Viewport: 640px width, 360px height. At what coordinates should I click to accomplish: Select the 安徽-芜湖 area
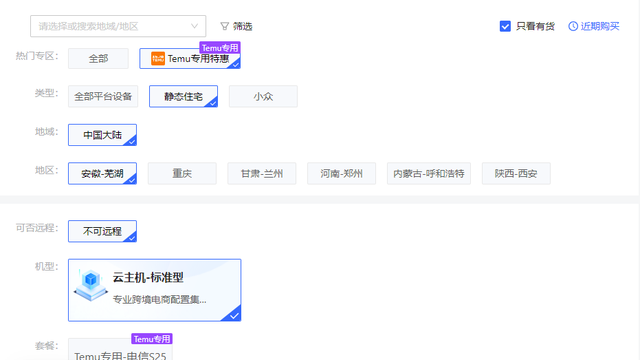pos(102,173)
